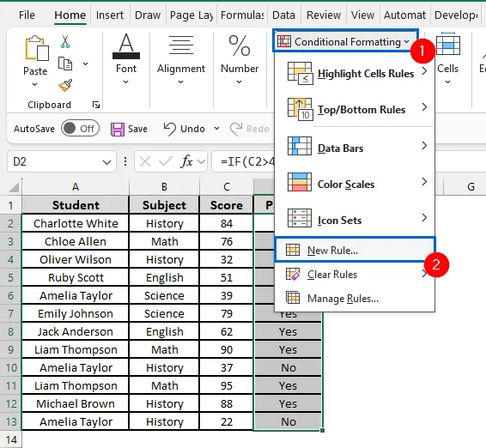The width and height of the screenshot is (486, 448).
Task: Open Data Bars submenu
Action: click(x=355, y=148)
